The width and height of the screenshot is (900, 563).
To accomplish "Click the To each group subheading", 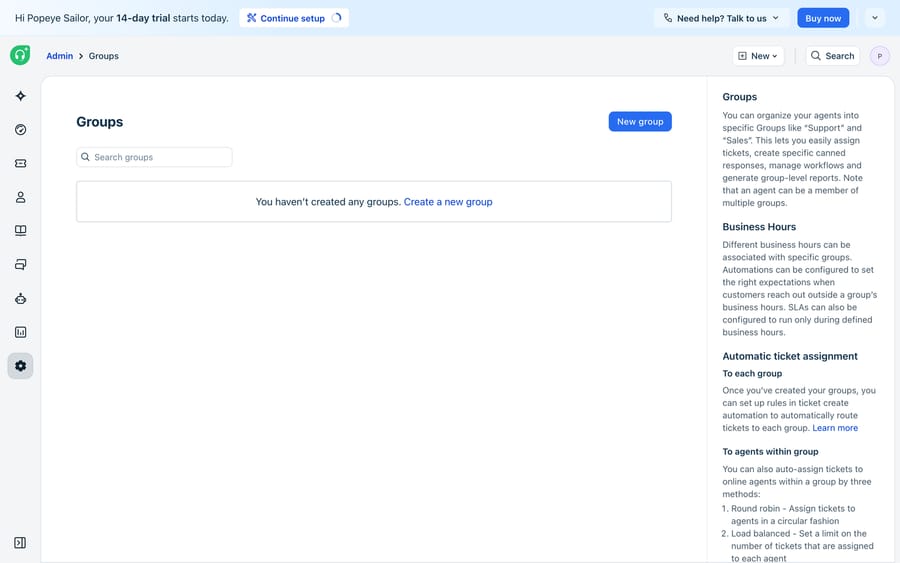I will pos(752,374).
